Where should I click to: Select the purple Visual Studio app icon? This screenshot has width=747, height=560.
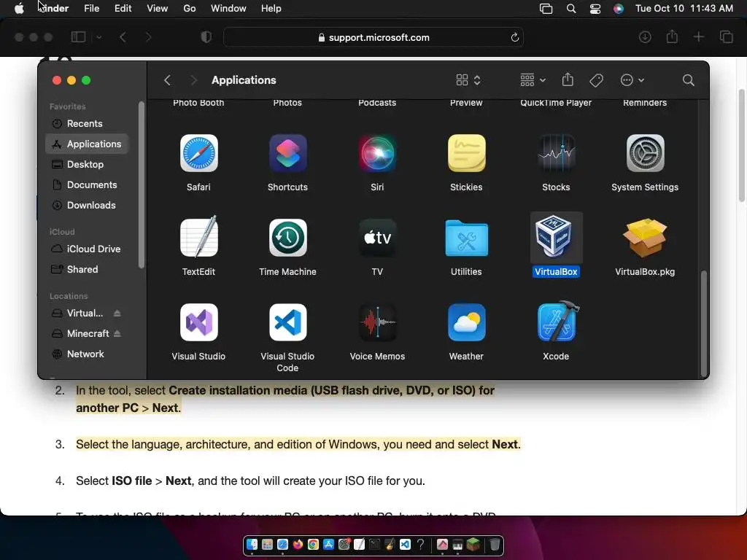(x=198, y=322)
